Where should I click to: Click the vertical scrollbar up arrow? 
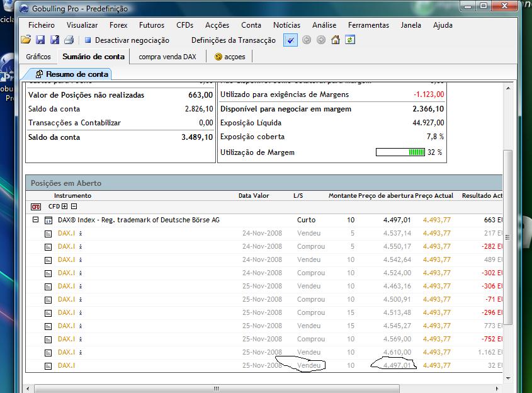pos(508,88)
